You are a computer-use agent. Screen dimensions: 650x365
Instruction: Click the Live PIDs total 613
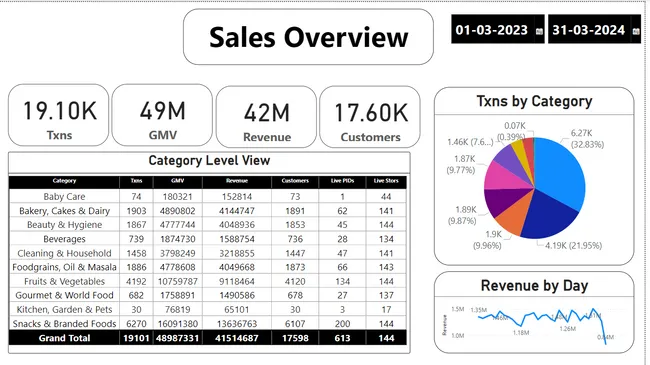point(342,338)
